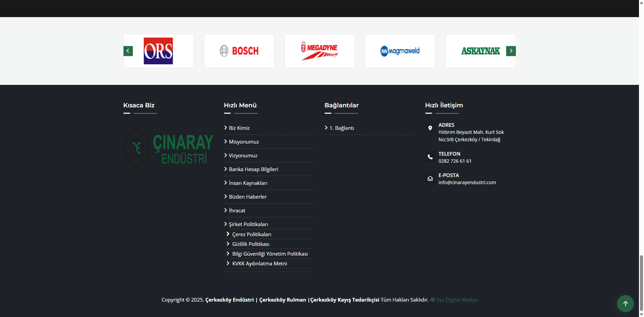Open the Çerez Politikaları sub-item
The image size is (644, 317).
pos(252,234)
